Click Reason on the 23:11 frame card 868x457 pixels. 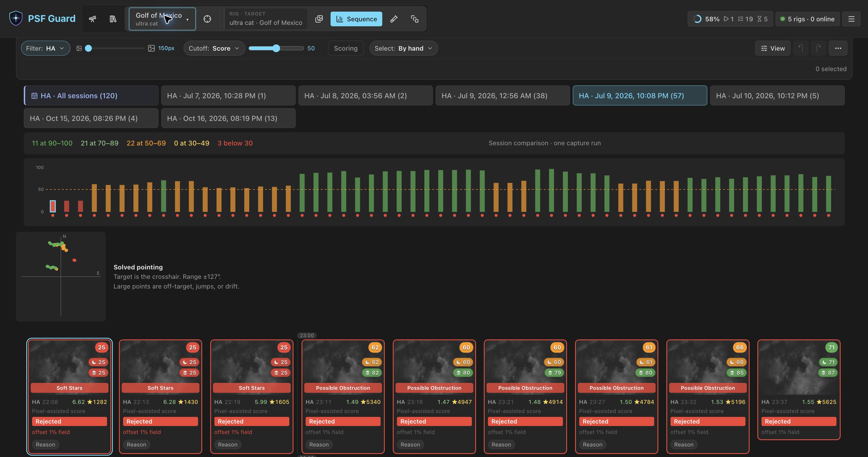pos(319,445)
